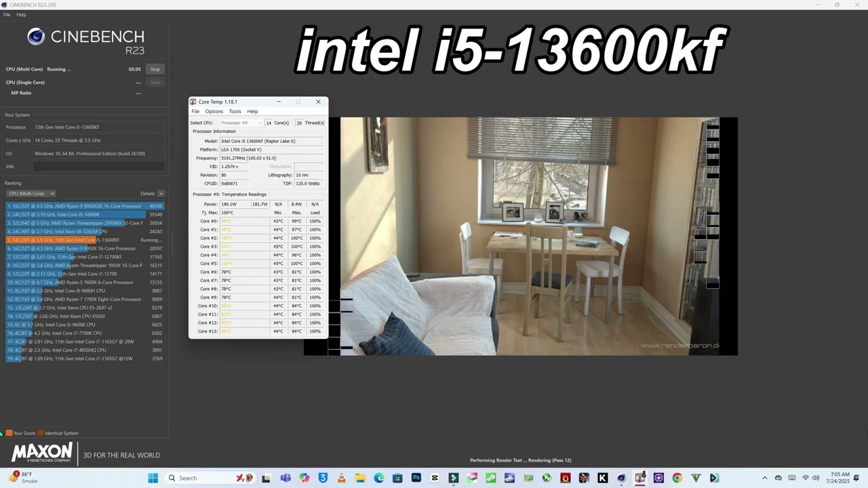Open the Windows Start menu
868x488 pixels.
[153, 478]
